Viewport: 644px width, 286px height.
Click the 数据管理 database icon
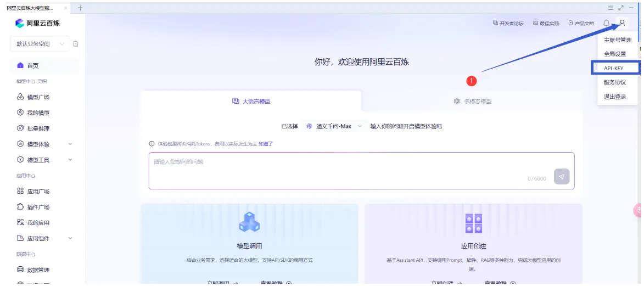(x=20, y=270)
